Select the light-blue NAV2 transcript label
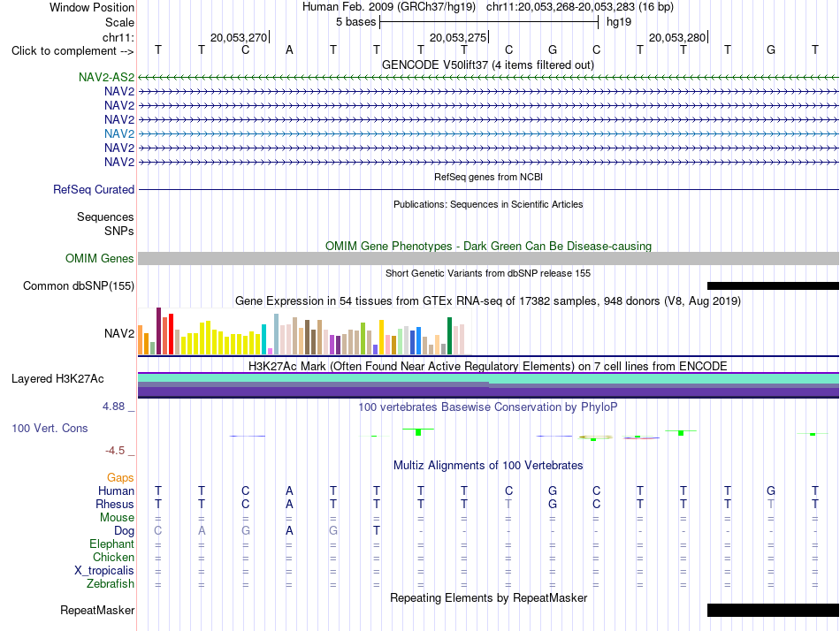The height and width of the screenshot is (631, 840). (119, 134)
